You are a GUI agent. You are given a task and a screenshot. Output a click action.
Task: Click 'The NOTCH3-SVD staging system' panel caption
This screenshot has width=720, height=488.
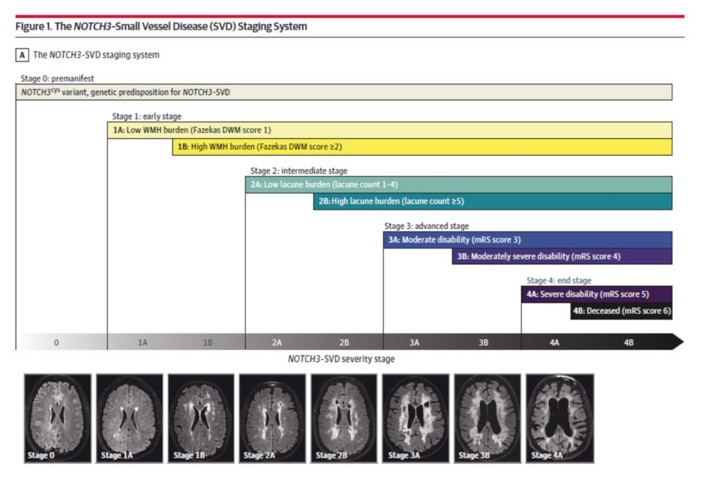point(96,55)
